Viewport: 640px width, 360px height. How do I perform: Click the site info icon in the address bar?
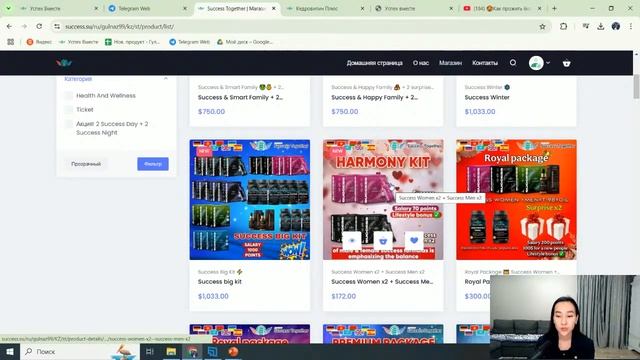point(57,27)
